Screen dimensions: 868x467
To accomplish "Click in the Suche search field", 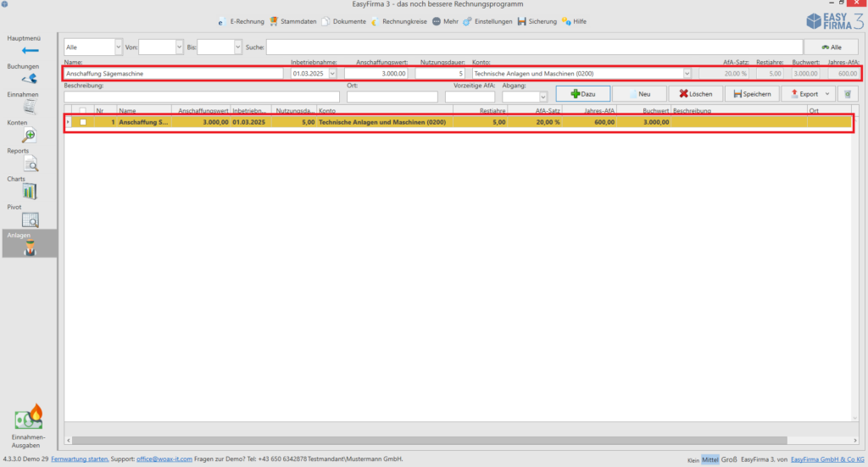I will [x=534, y=47].
